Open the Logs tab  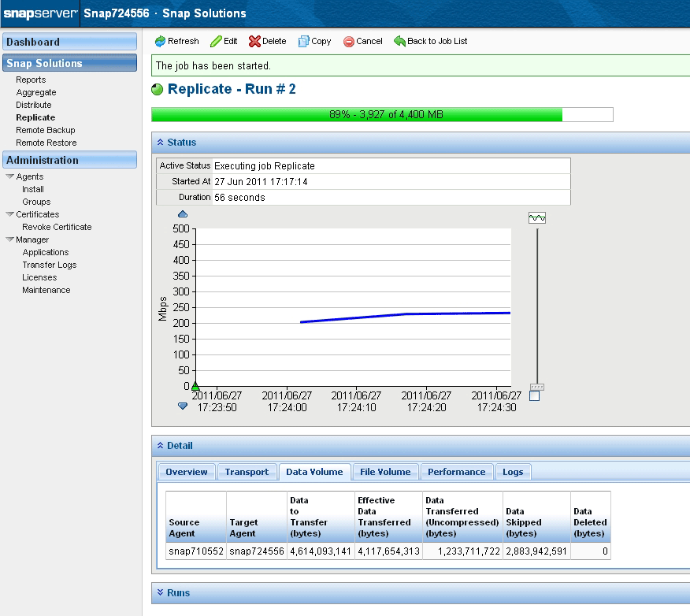[513, 472]
